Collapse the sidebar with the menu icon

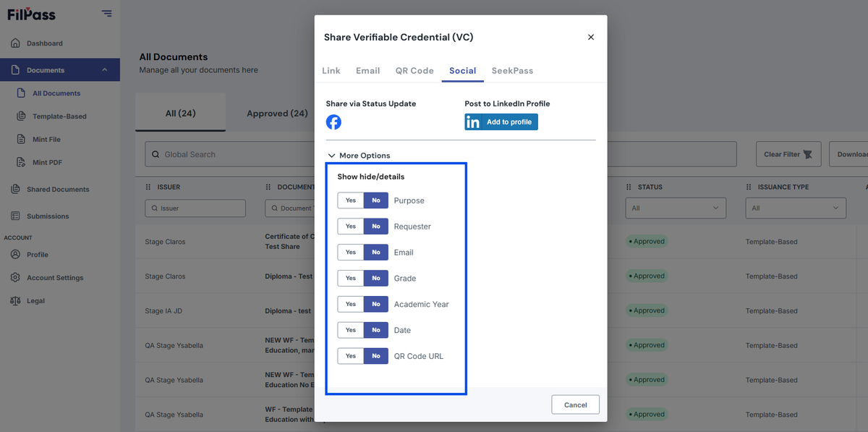pos(107,13)
